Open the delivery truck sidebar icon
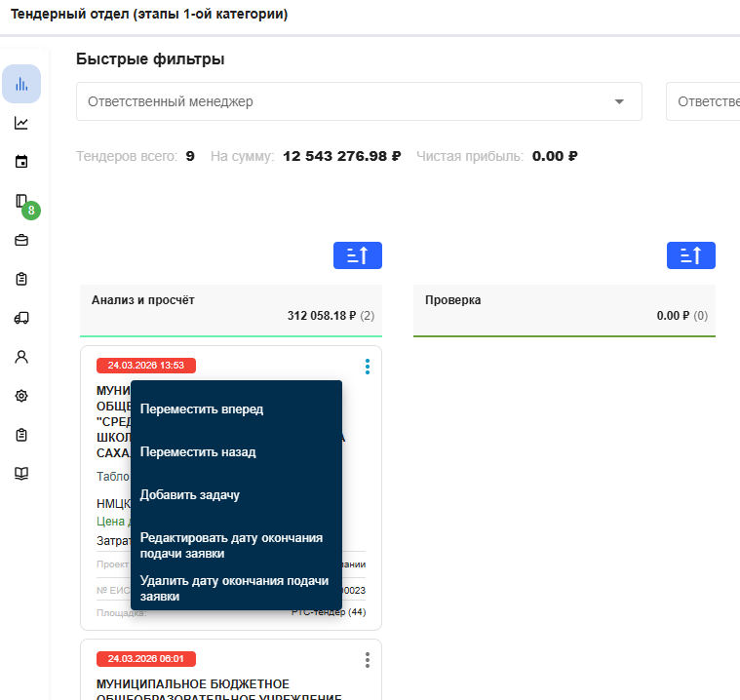 pyautogui.click(x=21, y=318)
